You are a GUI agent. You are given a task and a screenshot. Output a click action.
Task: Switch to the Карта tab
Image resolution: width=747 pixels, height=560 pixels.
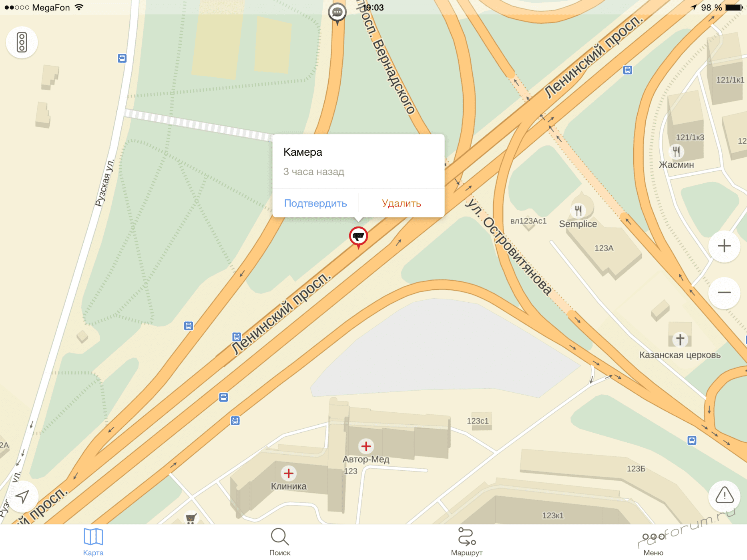pos(93,542)
